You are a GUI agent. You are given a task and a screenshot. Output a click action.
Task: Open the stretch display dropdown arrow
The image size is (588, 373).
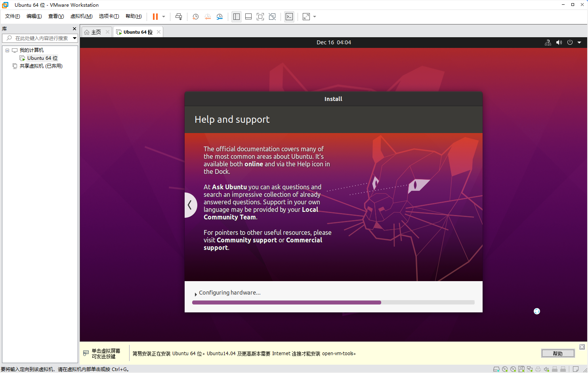click(x=315, y=17)
